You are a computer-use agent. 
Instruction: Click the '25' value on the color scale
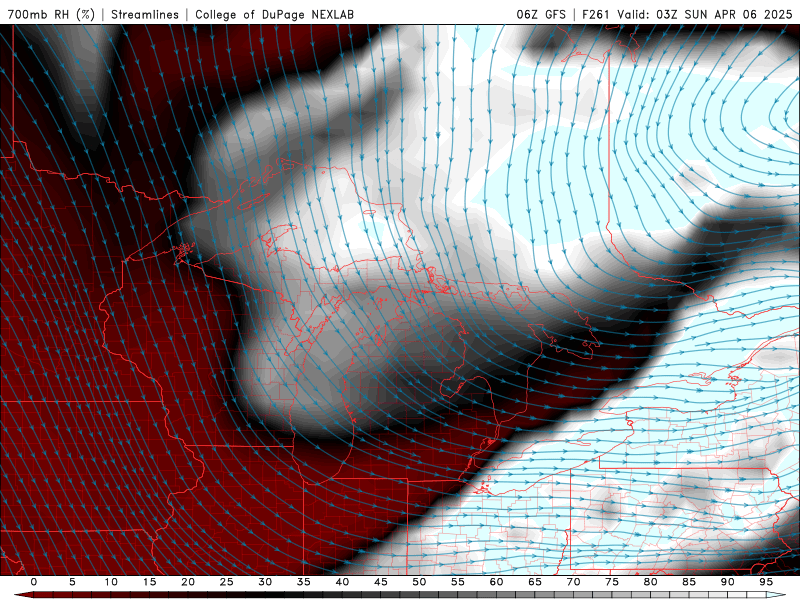[227, 582]
